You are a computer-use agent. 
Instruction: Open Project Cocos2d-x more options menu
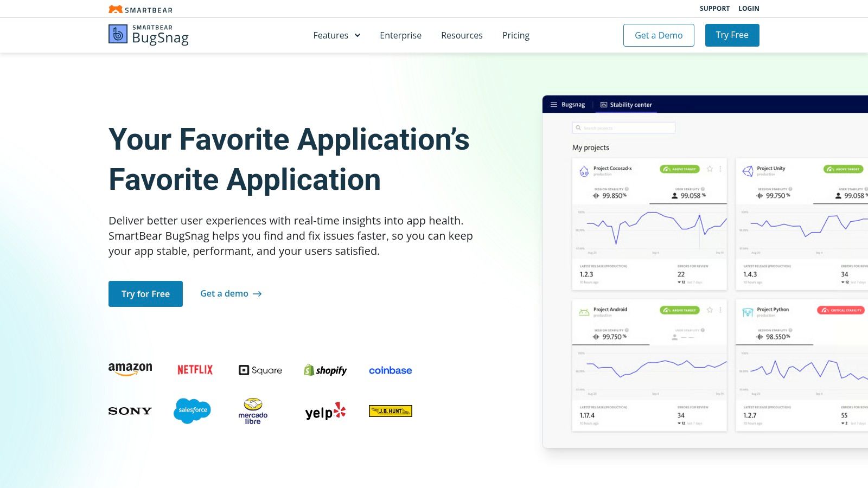(720, 169)
